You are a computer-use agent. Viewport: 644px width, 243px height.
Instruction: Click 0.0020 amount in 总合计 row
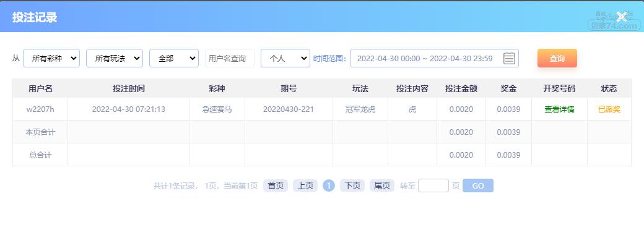[x=461, y=155]
